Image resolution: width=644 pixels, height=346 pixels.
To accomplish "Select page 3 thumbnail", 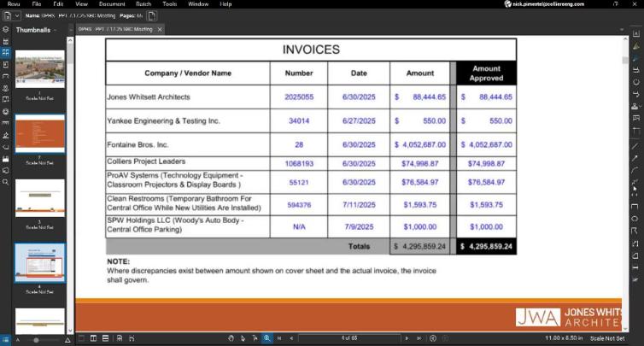I will point(40,197).
